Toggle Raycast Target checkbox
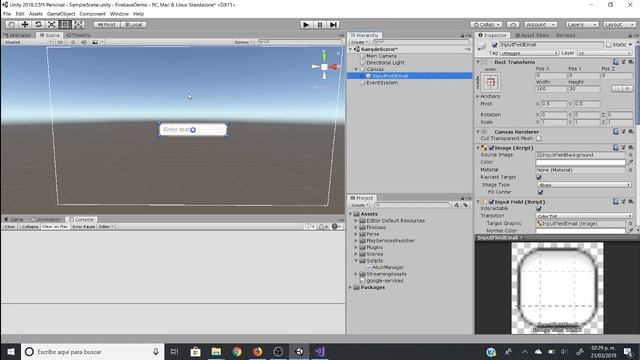 click(539, 177)
